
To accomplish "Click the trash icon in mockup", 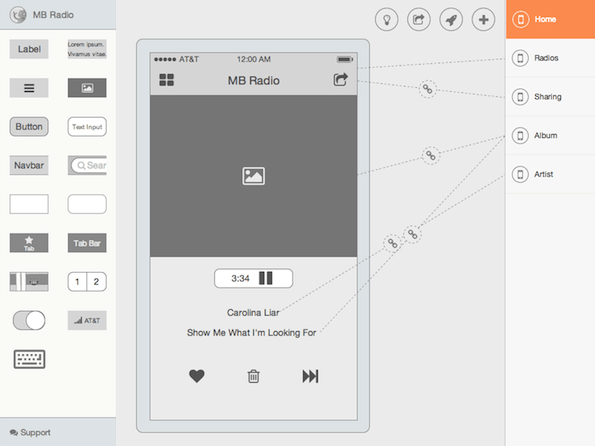I will coord(253,376).
